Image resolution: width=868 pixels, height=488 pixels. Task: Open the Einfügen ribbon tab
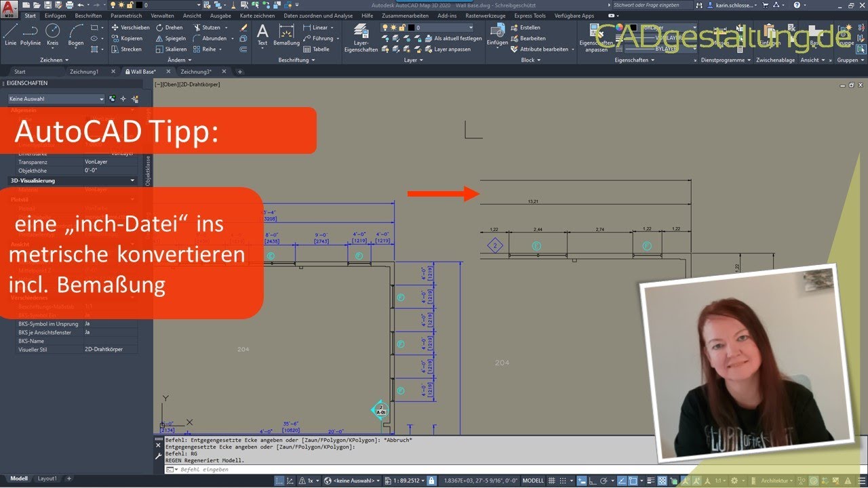(55, 16)
